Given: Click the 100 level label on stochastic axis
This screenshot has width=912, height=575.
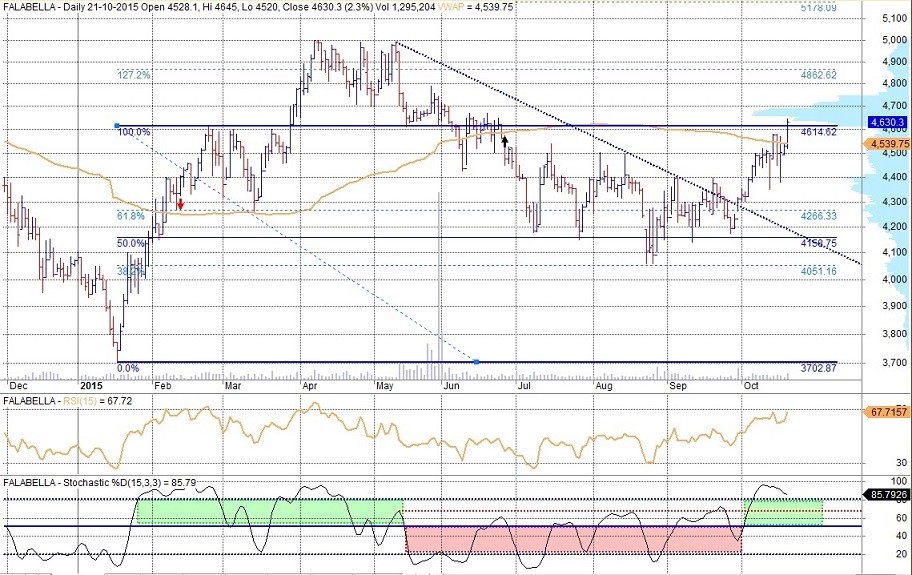Looking at the screenshot, I should (899, 481).
